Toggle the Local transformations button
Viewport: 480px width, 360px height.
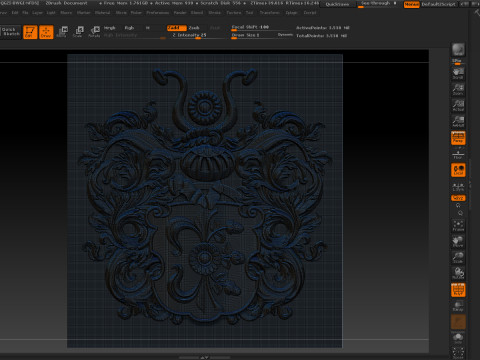(458, 170)
